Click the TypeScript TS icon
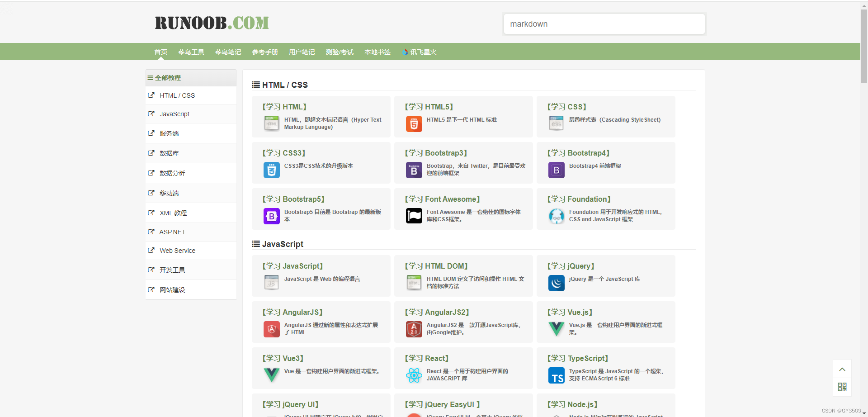The image size is (868, 417). pos(556,375)
